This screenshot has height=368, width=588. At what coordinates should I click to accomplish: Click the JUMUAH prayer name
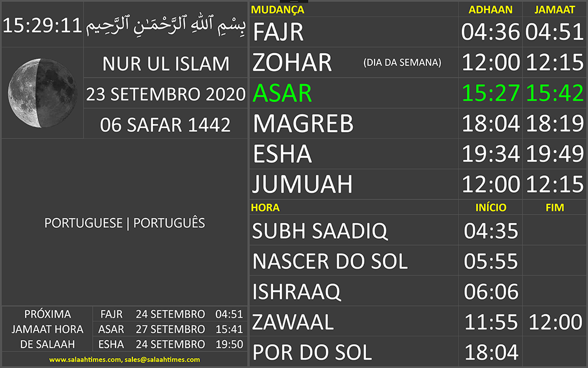tap(302, 185)
